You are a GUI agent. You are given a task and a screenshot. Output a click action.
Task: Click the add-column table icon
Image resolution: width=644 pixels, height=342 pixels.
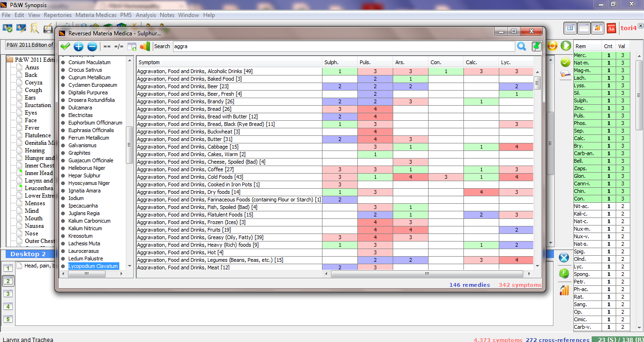(x=132, y=46)
